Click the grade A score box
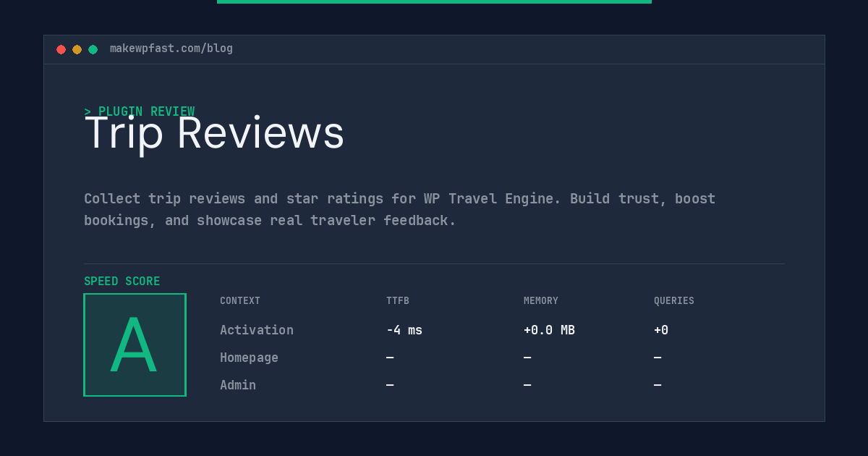868x456 pixels. pos(135,345)
